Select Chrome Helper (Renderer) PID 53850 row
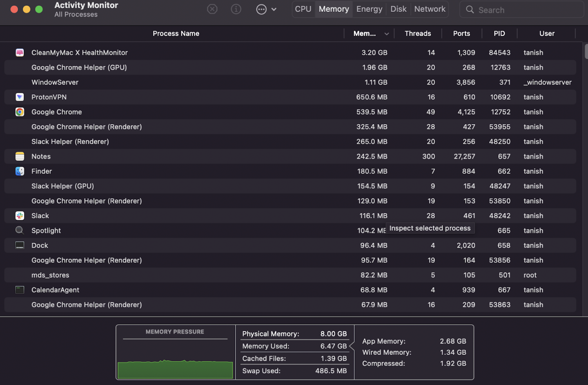588x385 pixels. pos(290,201)
